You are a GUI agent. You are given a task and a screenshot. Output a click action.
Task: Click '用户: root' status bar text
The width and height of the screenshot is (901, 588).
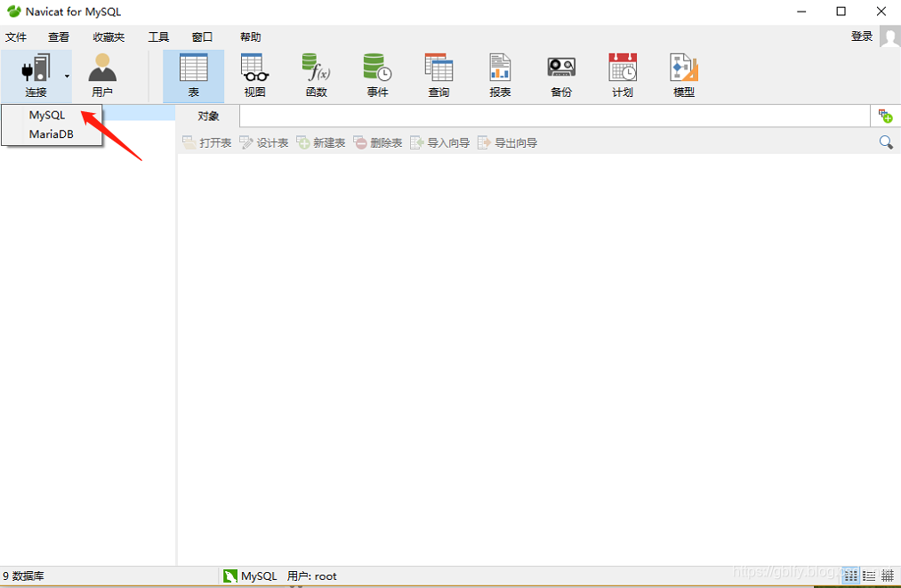click(312, 576)
